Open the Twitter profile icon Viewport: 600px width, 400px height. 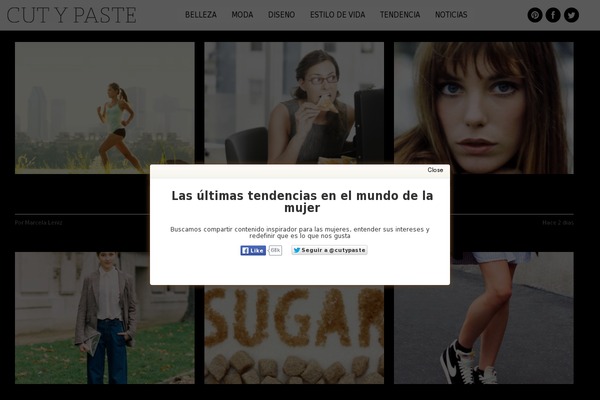point(571,15)
